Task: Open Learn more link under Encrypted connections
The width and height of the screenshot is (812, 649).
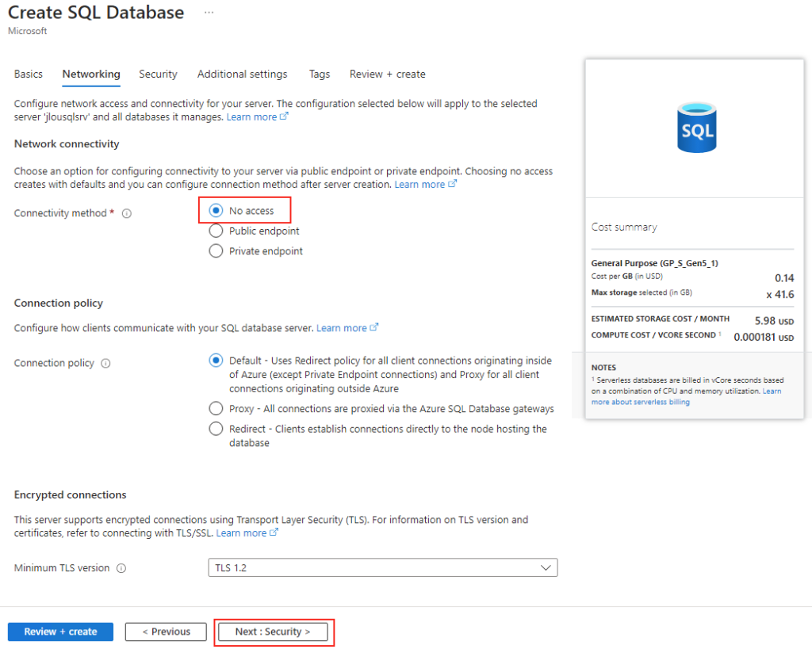Action: click(x=247, y=533)
